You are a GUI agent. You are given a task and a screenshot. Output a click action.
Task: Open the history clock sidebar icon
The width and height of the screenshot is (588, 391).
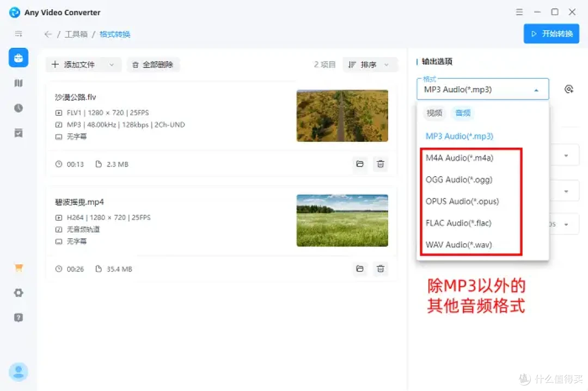pyautogui.click(x=19, y=108)
